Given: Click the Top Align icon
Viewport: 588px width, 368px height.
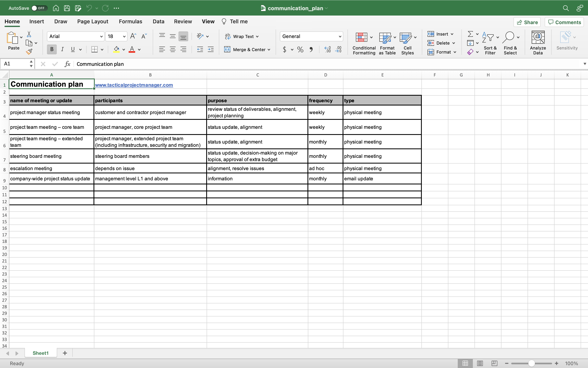Looking at the screenshot, I should [162, 36].
